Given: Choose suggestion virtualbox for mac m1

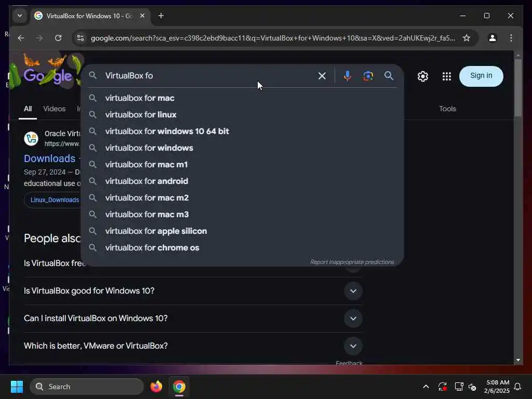Looking at the screenshot, I should [242, 165].
